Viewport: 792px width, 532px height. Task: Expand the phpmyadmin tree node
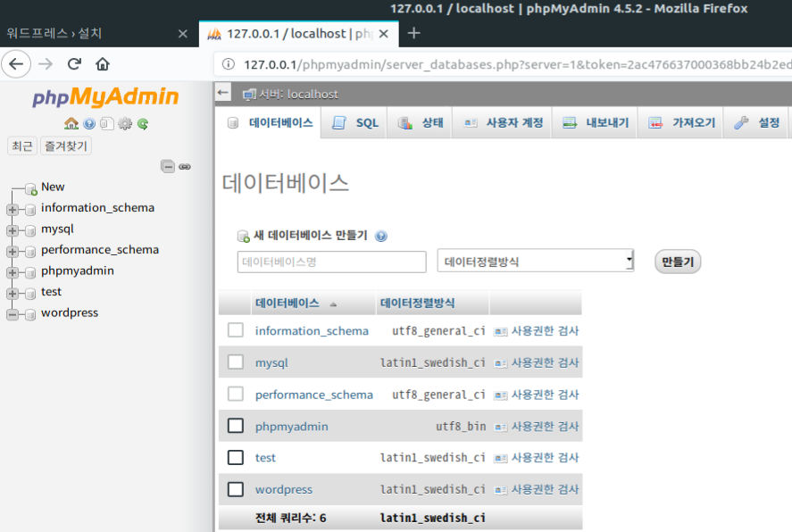pos(13,272)
